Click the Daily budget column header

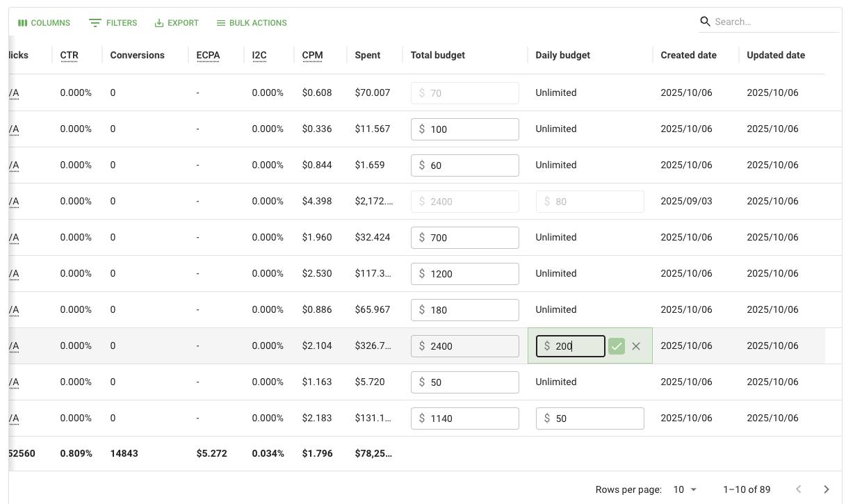coord(562,55)
